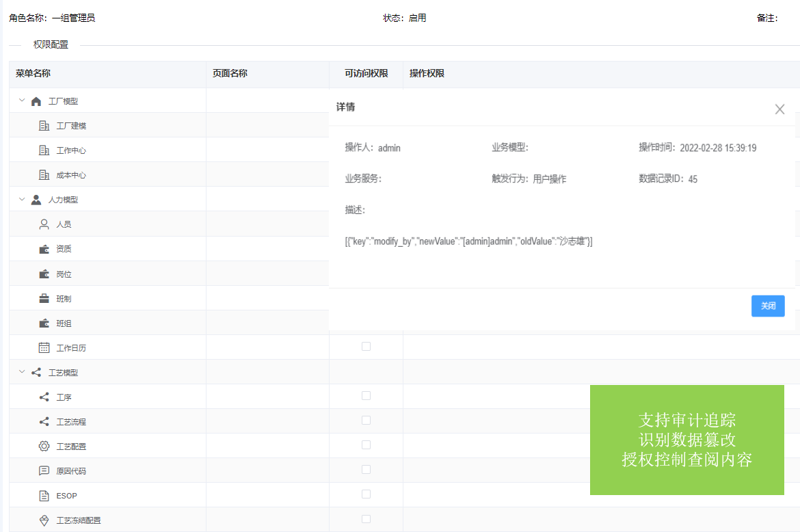The height and width of the screenshot is (532, 800).
Task: Click the 触发行为 用户操作 value
Action: (x=550, y=179)
